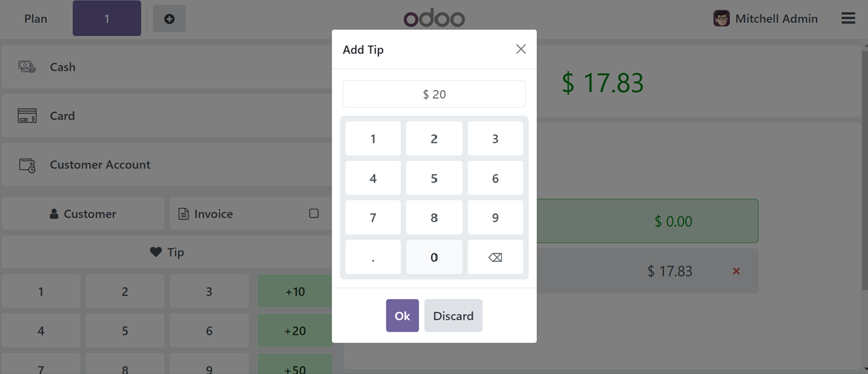This screenshot has height=374, width=868.
Task: Confirm the tip with Ok
Action: (402, 315)
